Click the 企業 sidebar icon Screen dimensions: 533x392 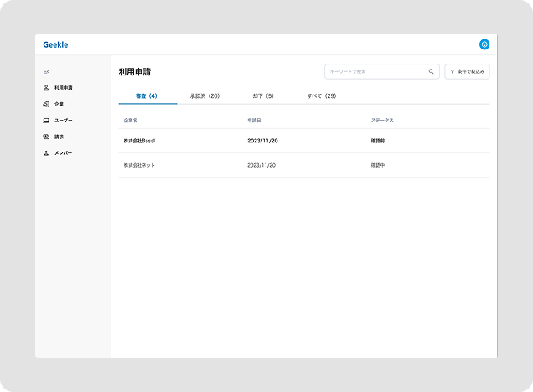click(46, 104)
